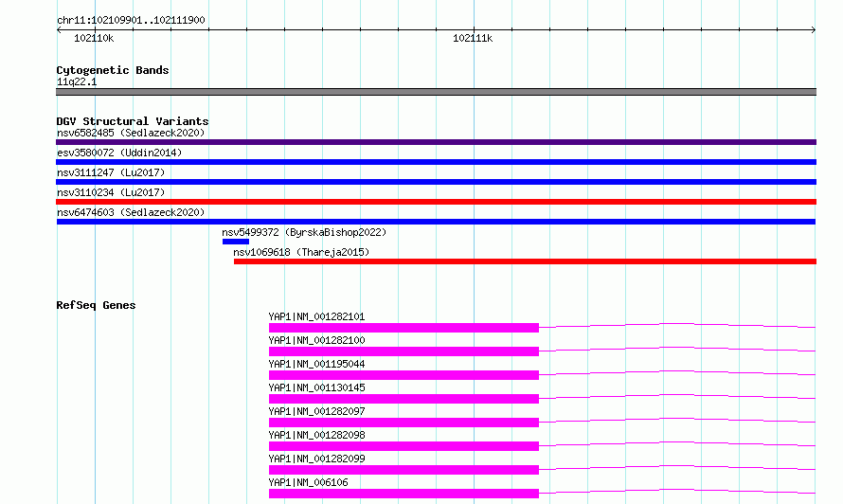Open the YAP1|NM_001282101 transcript label
This screenshot has width=843, height=504.
click(x=316, y=316)
